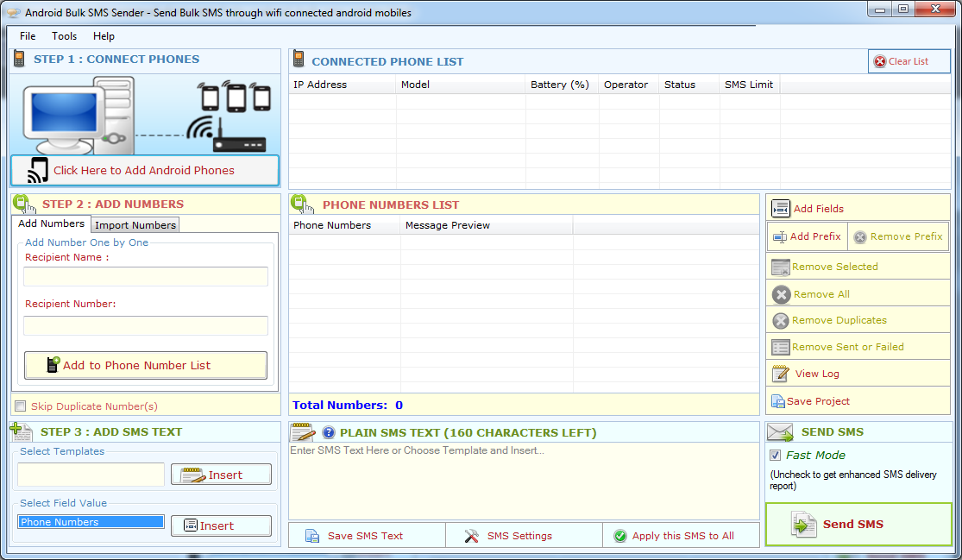
Task: Click into the SMS text entry area
Action: point(524,481)
